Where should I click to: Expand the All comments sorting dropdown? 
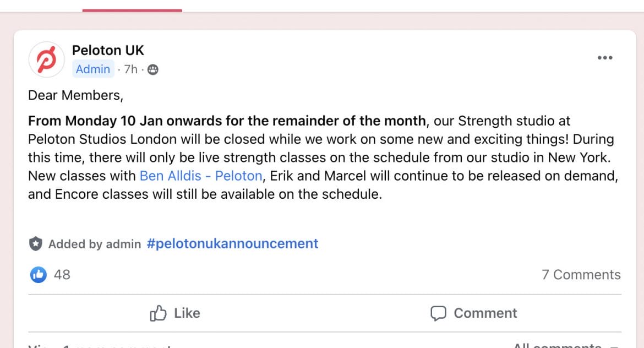coord(566,345)
